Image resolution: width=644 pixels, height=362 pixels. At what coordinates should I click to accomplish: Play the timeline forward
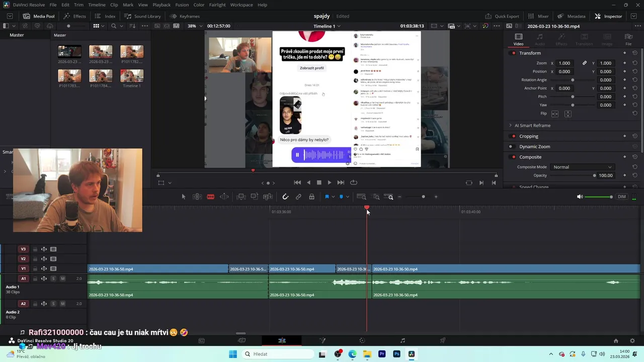[329, 183]
